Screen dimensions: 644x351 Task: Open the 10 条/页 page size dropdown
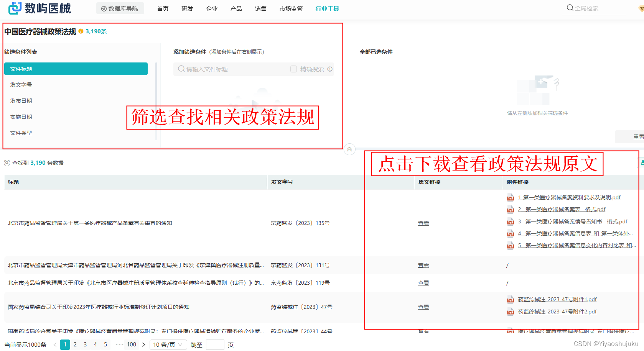click(x=168, y=344)
